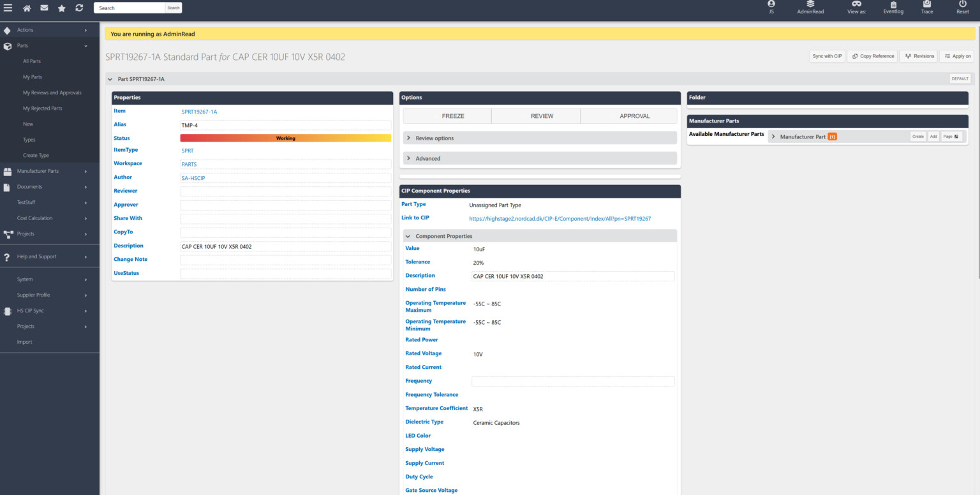Select the FREEZE option under Options

click(x=453, y=115)
